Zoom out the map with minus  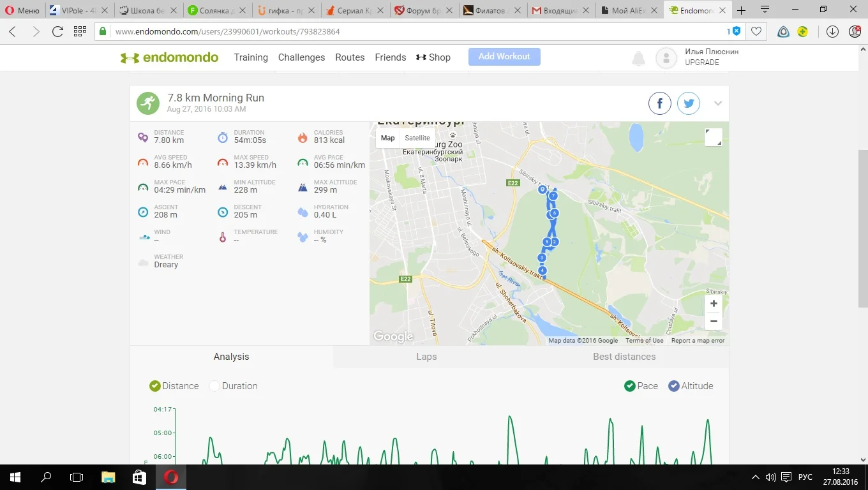tap(714, 321)
